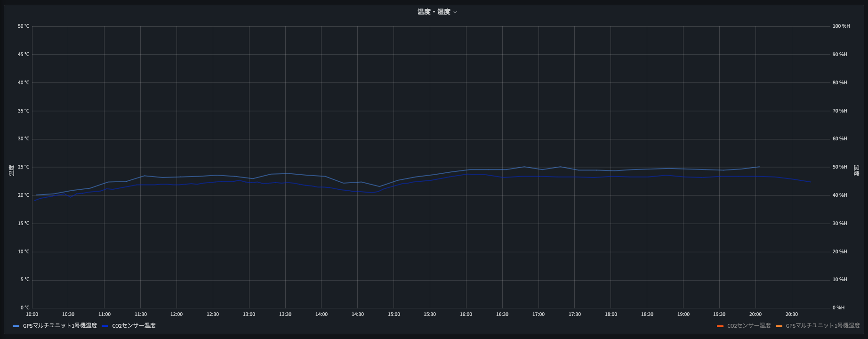The image size is (868, 339).
Task: Click the 25 °C axis label
Action: tap(24, 167)
